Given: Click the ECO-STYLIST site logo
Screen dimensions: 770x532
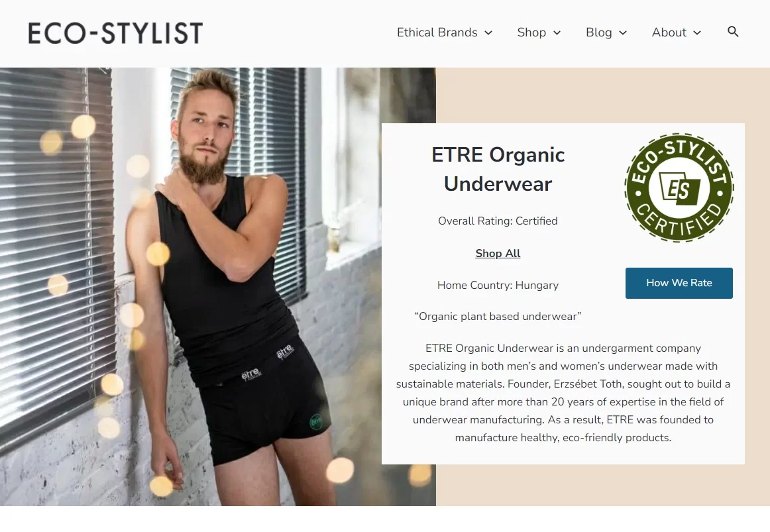Looking at the screenshot, I should (115, 33).
